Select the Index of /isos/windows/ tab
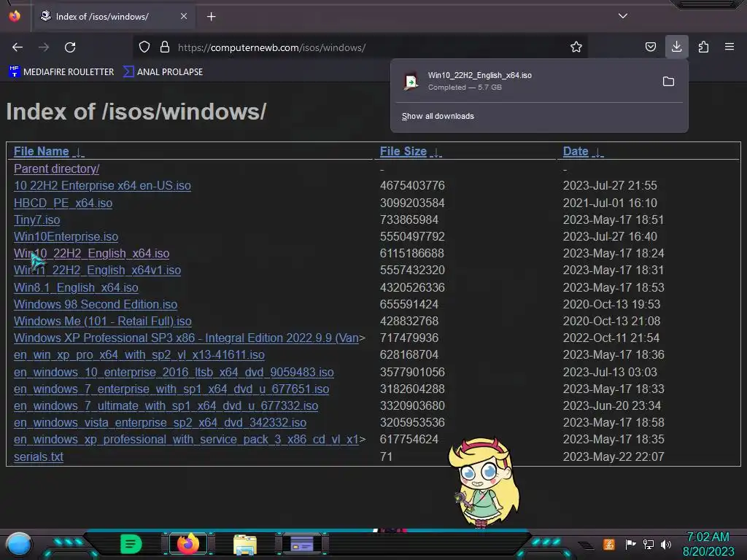 [113, 17]
